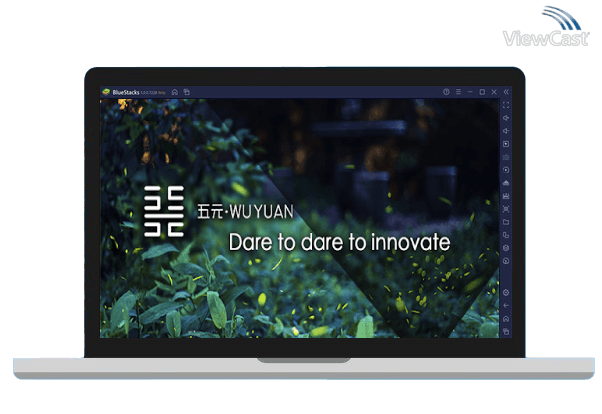Screen dimensions: 602x414
Task: Click the volume down speaker icon
Action: coord(506,131)
